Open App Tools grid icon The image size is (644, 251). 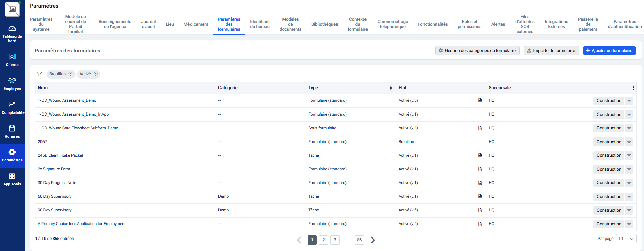12,176
